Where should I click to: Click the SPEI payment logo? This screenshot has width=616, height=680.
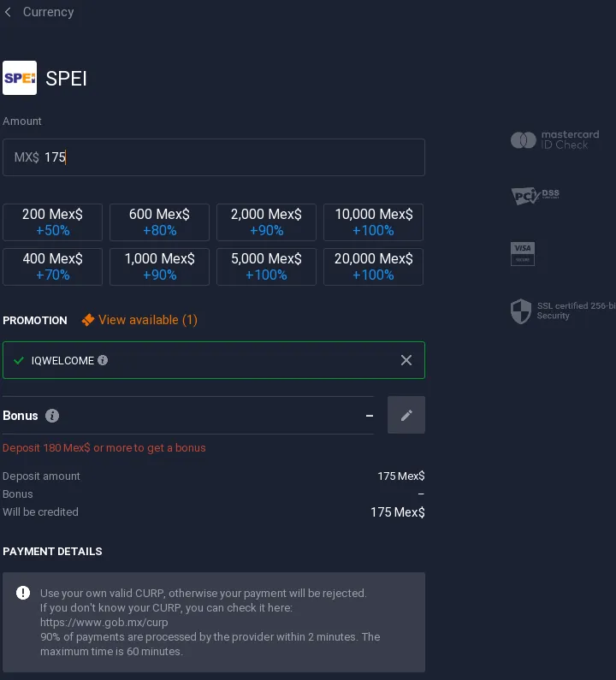tap(20, 78)
